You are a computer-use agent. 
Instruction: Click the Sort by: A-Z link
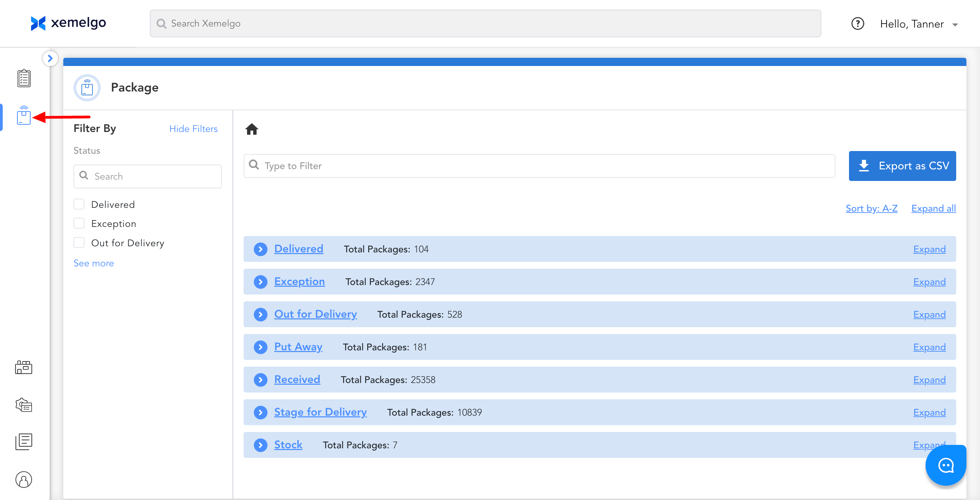pos(871,209)
